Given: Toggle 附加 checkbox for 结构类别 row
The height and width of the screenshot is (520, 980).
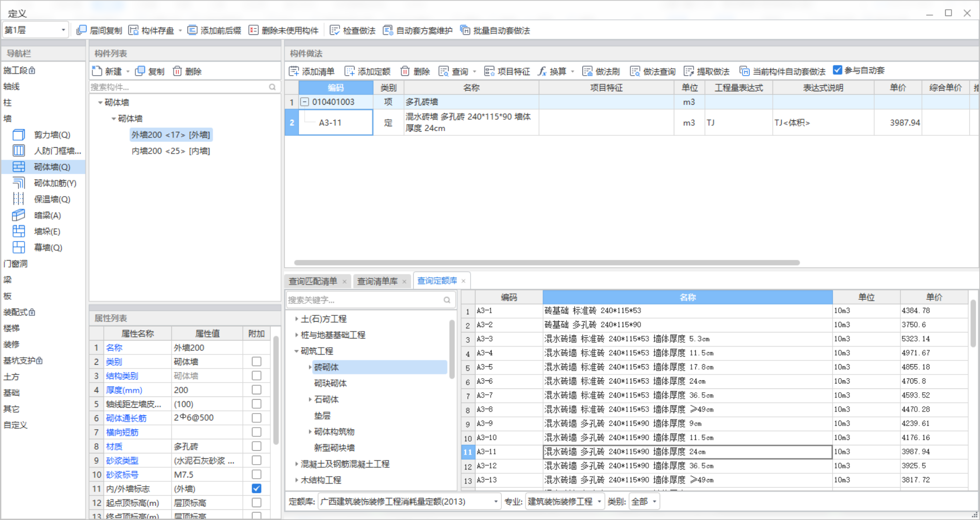Looking at the screenshot, I should coord(256,375).
